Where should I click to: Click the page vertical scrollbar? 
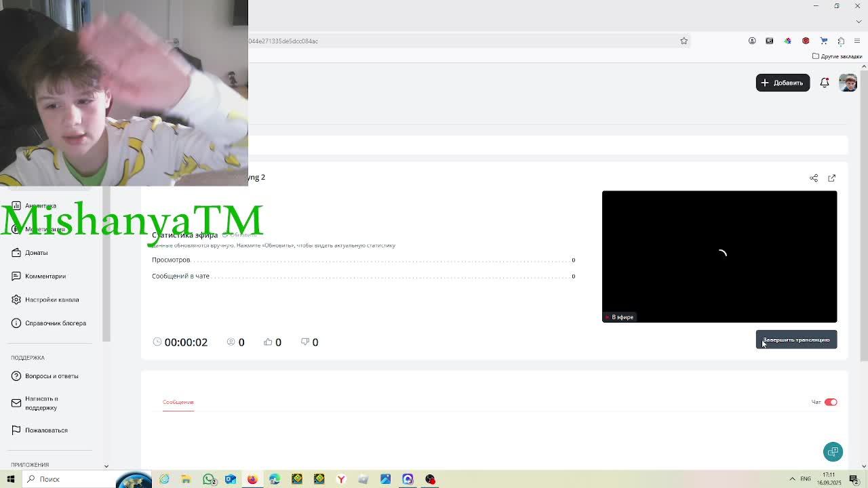[864, 217]
